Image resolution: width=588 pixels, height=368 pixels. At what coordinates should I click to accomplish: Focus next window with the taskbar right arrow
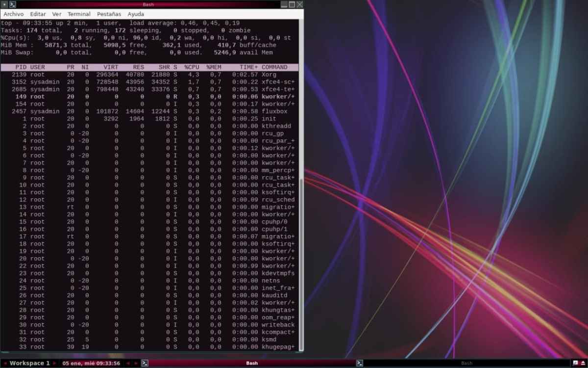tap(136, 363)
